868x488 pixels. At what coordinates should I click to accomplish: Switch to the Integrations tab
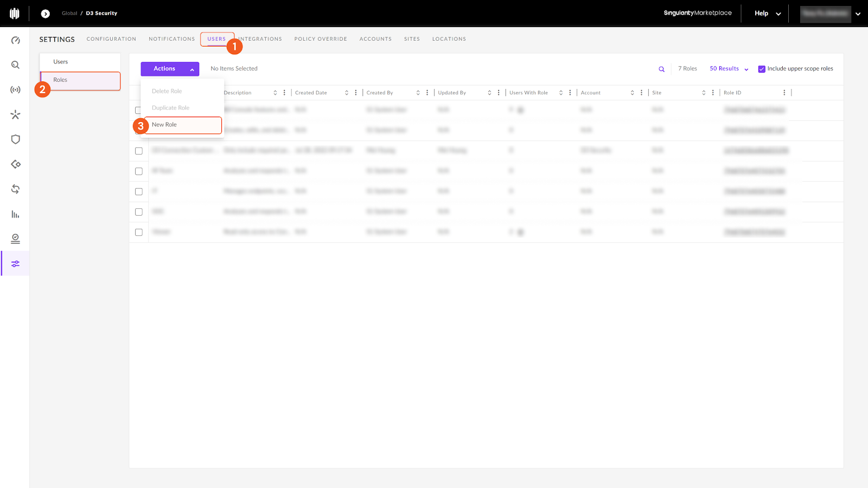[261, 39]
